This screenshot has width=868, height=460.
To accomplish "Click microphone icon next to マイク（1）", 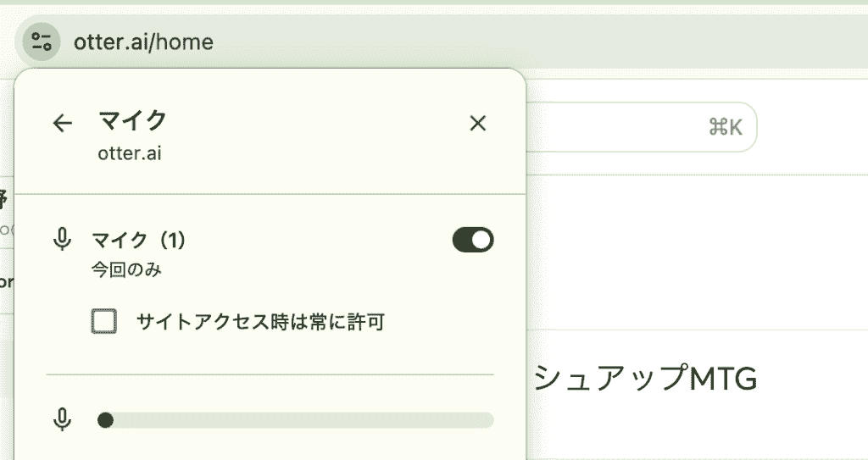I will [x=63, y=239].
